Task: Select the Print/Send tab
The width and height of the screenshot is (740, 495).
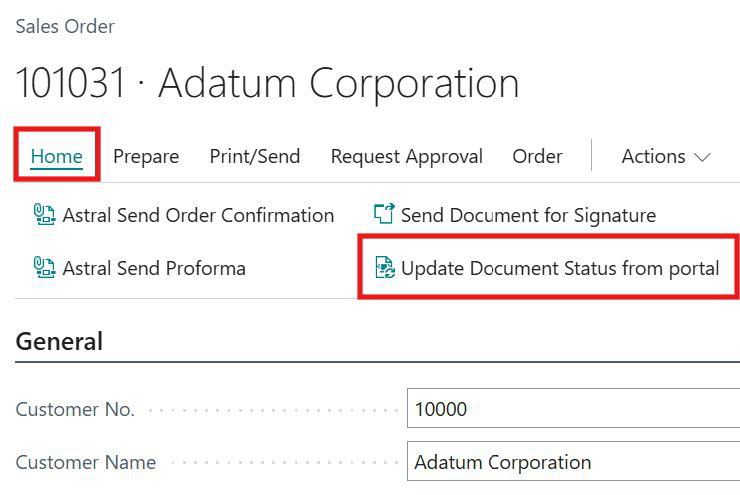Action: (x=254, y=156)
